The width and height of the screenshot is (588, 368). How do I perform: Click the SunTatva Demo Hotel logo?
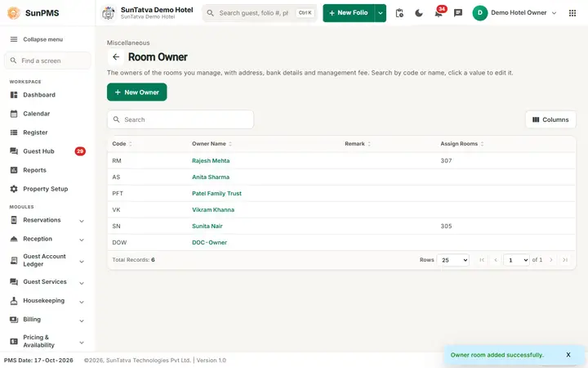tap(109, 13)
